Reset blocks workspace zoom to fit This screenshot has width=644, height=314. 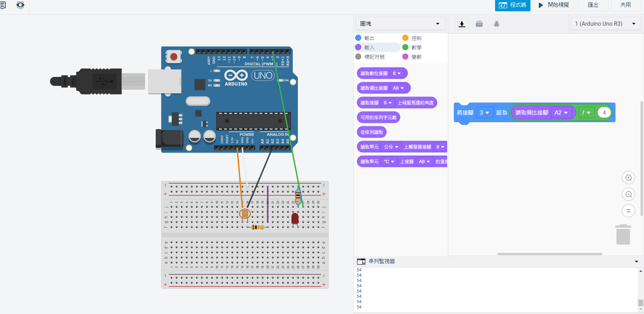point(628,211)
